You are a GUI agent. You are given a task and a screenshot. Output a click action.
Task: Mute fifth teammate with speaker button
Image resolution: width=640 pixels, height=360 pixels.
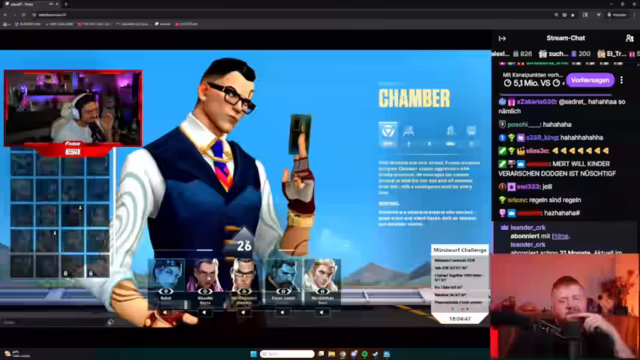tap(322, 313)
